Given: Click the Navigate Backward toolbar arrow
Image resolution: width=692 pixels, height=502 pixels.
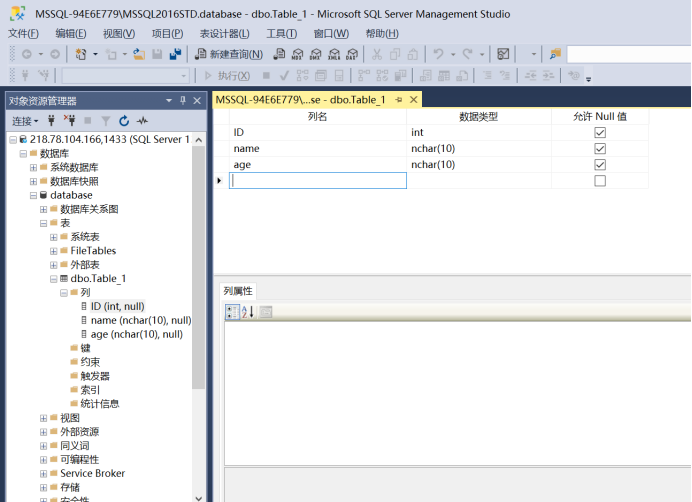Looking at the screenshot, I should click(x=27, y=54).
